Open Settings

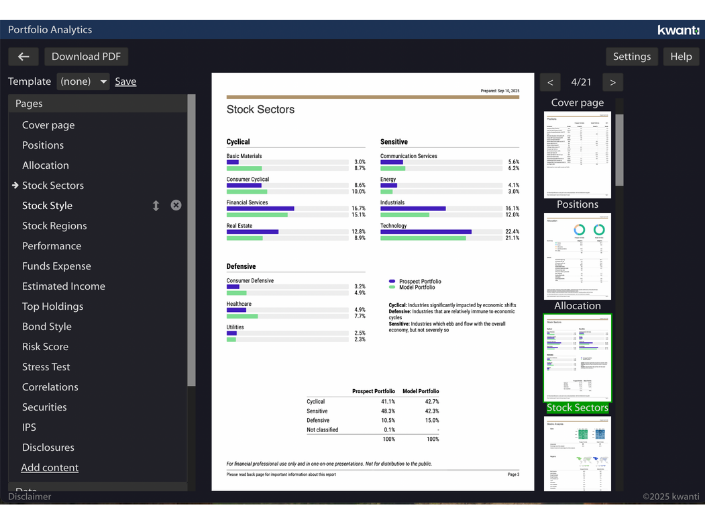[631, 57]
